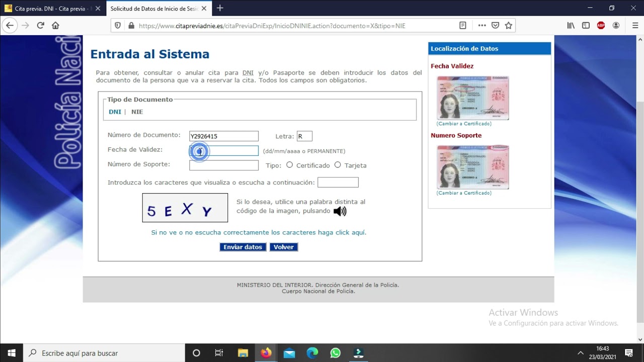The image size is (644, 362).
Task: Save page to Pocket icon
Action: pyautogui.click(x=495, y=26)
